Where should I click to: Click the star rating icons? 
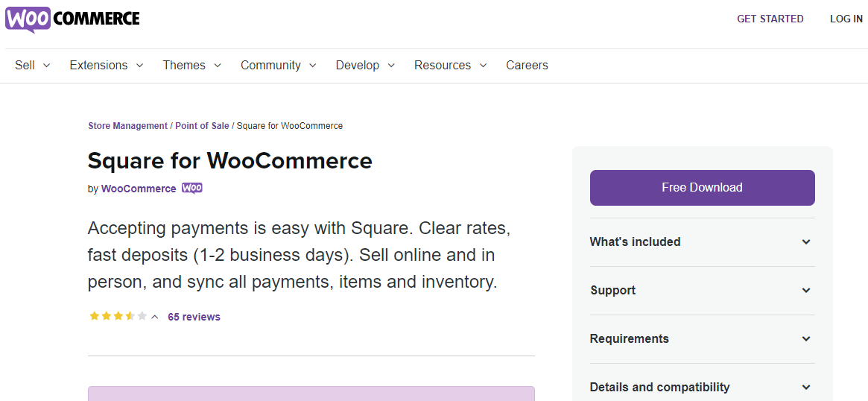coord(118,316)
